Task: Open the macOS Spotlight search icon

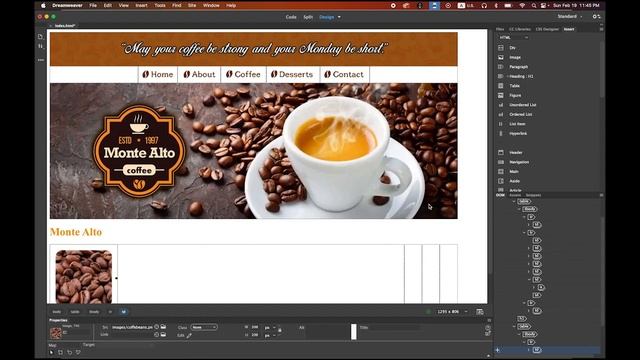Action: pos(533,6)
